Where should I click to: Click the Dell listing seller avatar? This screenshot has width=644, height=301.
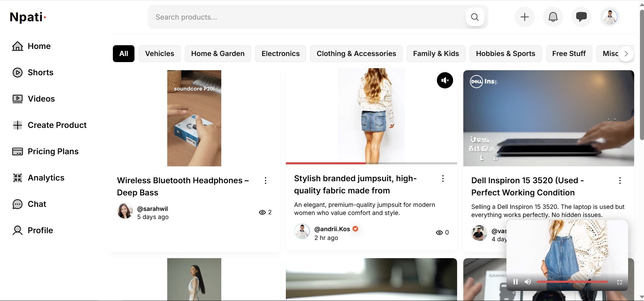[x=479, y=234]
